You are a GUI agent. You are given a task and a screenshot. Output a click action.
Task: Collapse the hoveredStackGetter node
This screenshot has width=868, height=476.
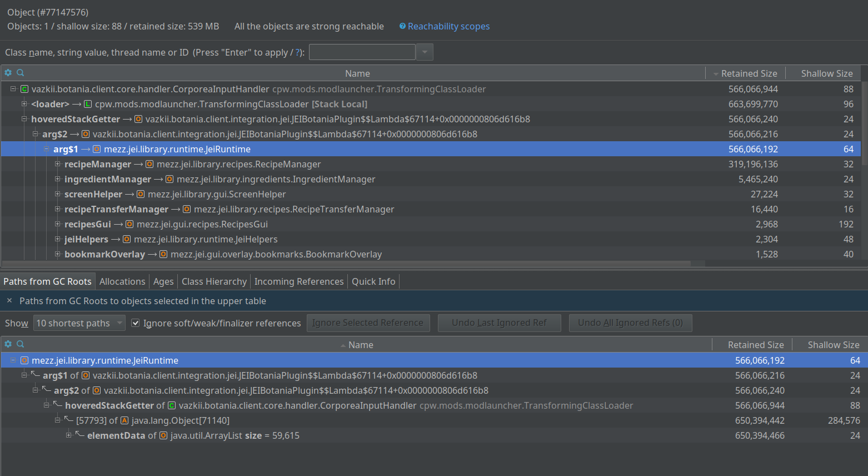[23, 118]
